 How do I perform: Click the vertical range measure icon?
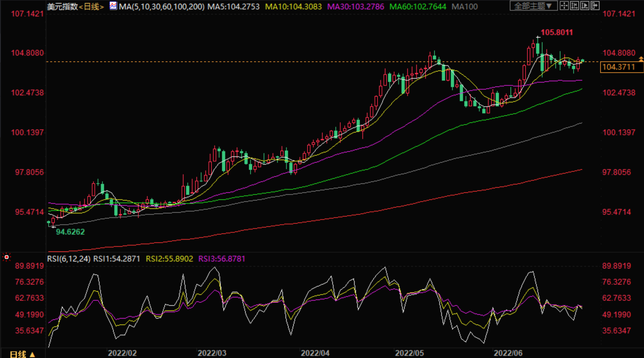pyautogui.click(x=574, y=6)
